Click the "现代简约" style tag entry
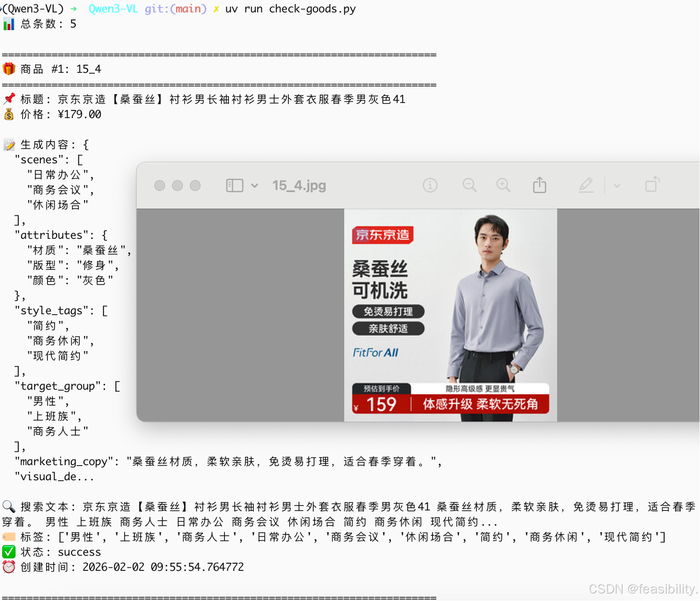Viewport: 700px width, 601px height. coord(58,356)
